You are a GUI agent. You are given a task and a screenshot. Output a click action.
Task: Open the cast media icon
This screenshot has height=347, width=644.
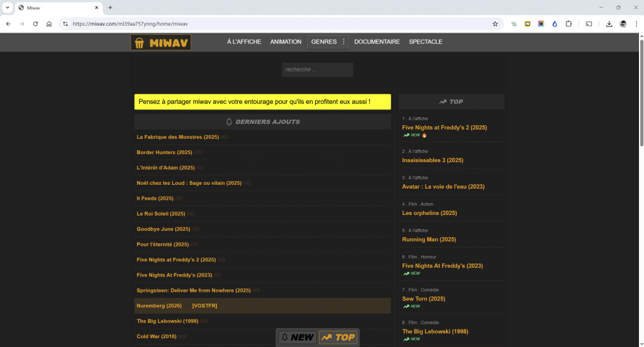(589, 24)
